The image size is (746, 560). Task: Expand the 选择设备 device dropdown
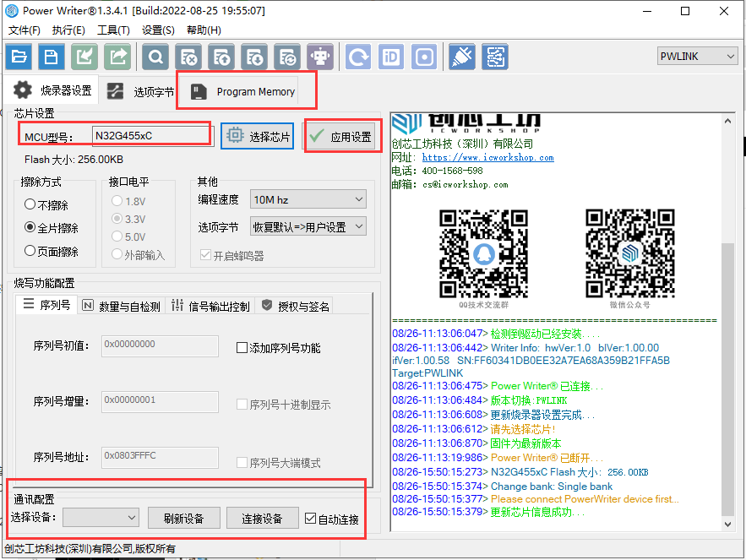coord(101,518)
